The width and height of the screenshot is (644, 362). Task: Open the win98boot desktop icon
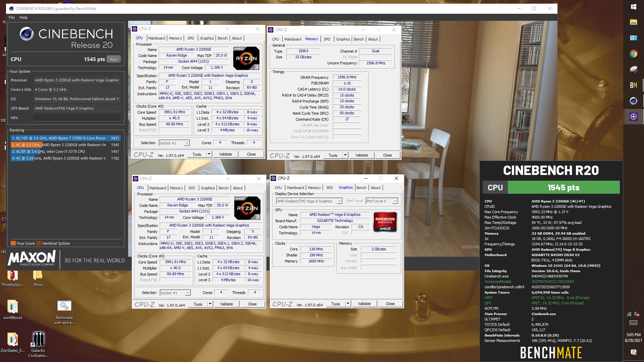pos(13,310)
